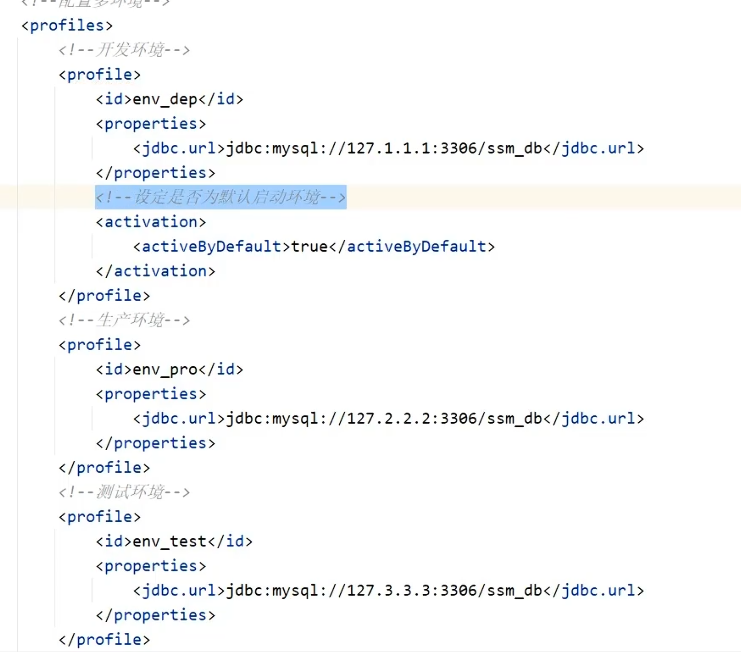Click closing profile tag after activation block
The image size is (741, 652).
click(104, 296)
